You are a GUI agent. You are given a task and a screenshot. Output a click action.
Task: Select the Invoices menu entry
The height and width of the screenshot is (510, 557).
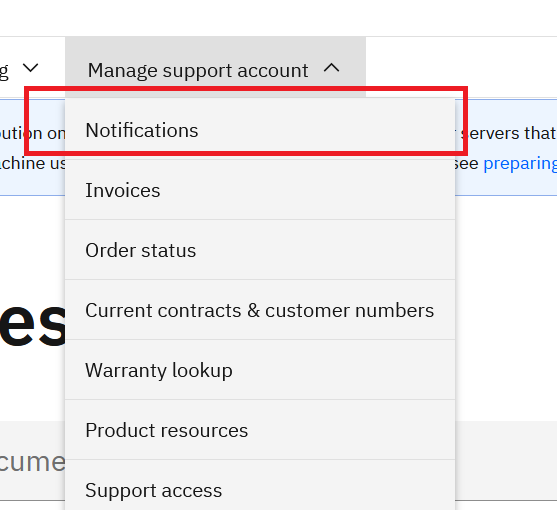tap(260, 190)
